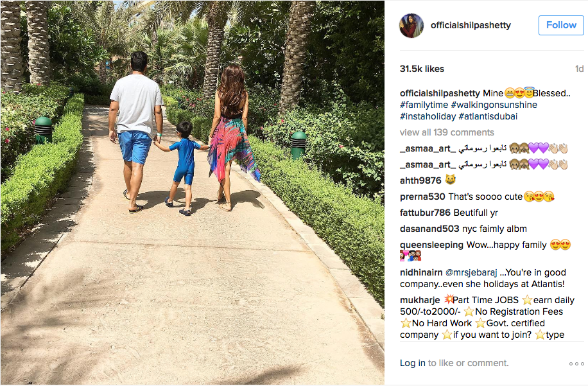
Task: Click Log in to comment
Action: [413, 363]
